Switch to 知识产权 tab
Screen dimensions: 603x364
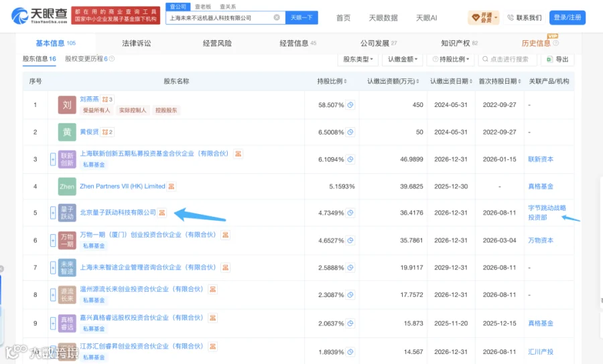click(x=460, y=43)
